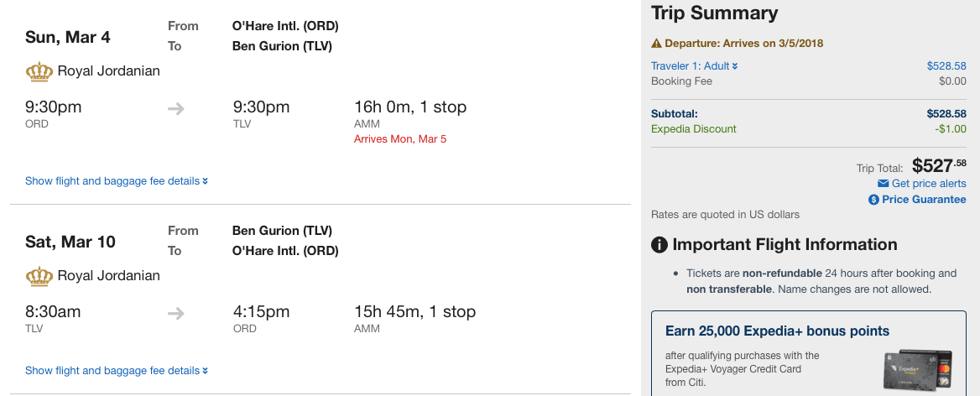Image resolution: width=980 pixels, height=396 pixels.
Task: Click the arrow icon after 9:30pm ORD departure
Action: click(x=175, y=108)
